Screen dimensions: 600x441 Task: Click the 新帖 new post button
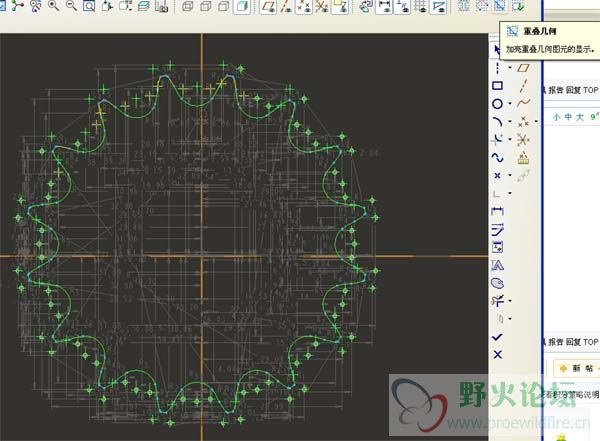tap(576, 368)
